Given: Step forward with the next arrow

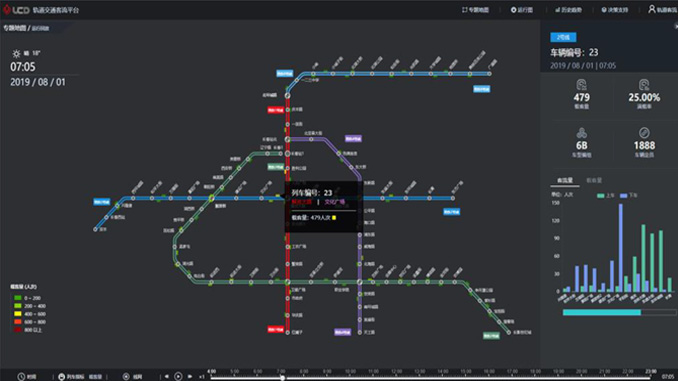Looking at the screenshot, I should click(190, 377).
